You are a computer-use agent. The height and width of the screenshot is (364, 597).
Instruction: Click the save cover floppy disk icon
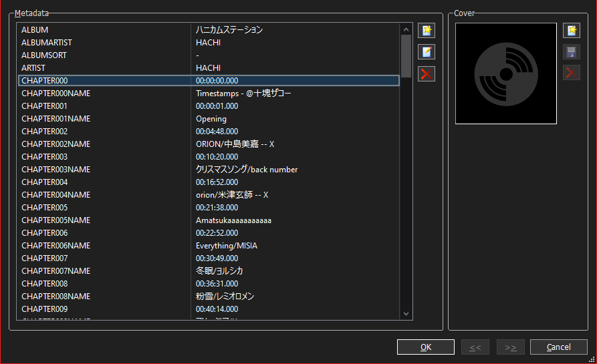pyautogui.click(x=572, y=52)
